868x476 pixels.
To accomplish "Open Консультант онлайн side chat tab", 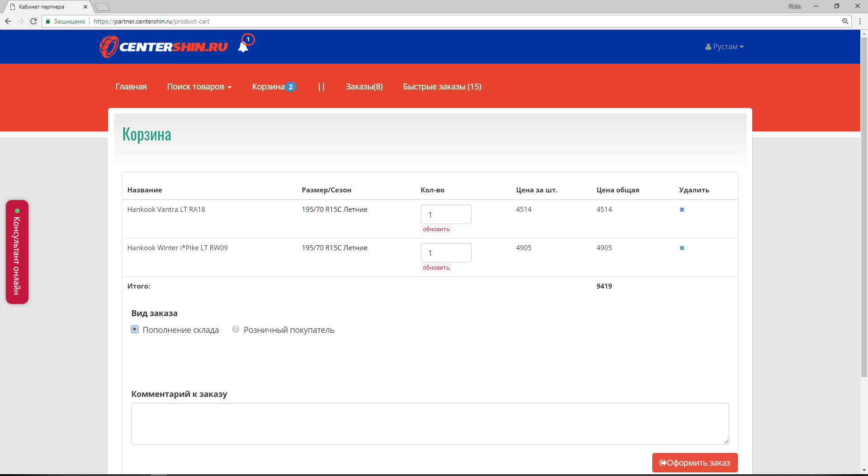I will [17, 252].
